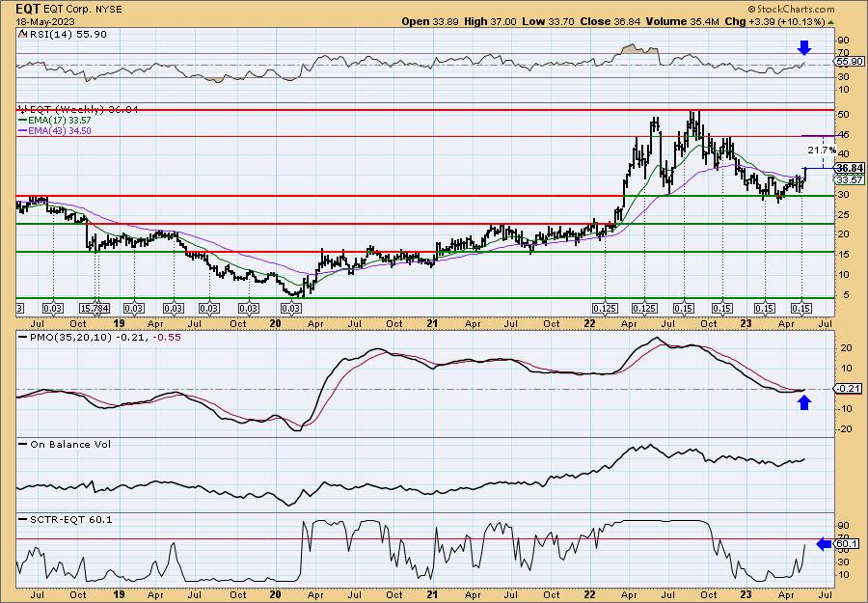The width and height of the screenshot is (868, 603).
Task: Select the 15.784 distribution marker label
Action: tap(95, 309)
